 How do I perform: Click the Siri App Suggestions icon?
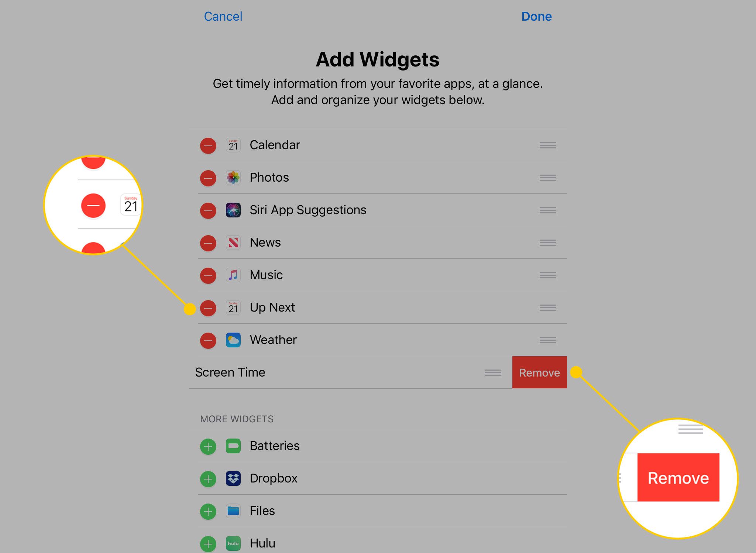(x=233, y=210)
